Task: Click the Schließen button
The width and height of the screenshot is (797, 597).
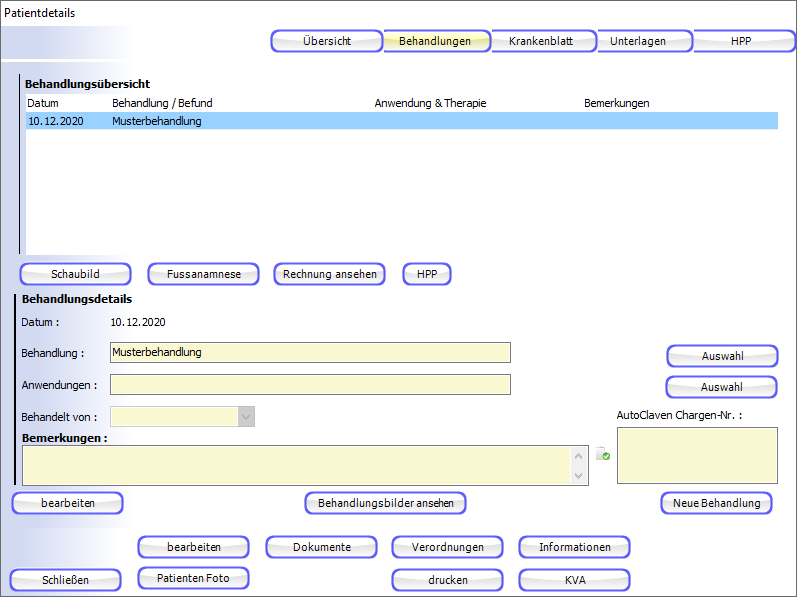Action: 66,580
